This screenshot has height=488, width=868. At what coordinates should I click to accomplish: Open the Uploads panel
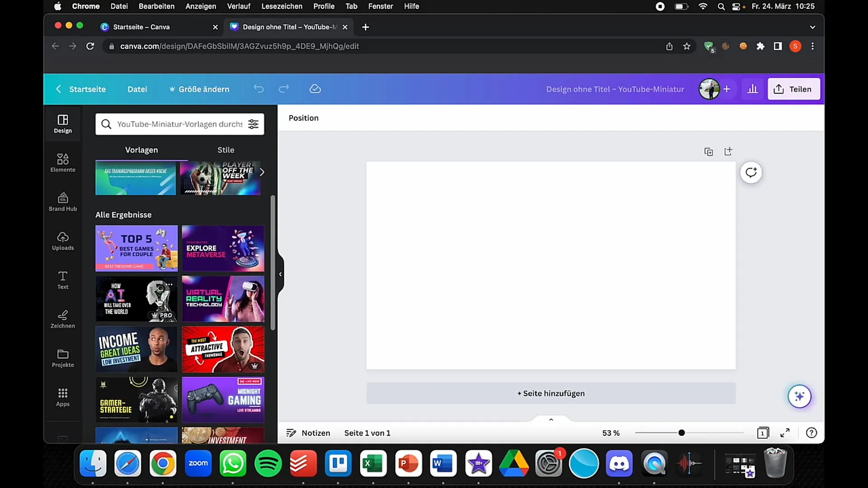point(62,241)
